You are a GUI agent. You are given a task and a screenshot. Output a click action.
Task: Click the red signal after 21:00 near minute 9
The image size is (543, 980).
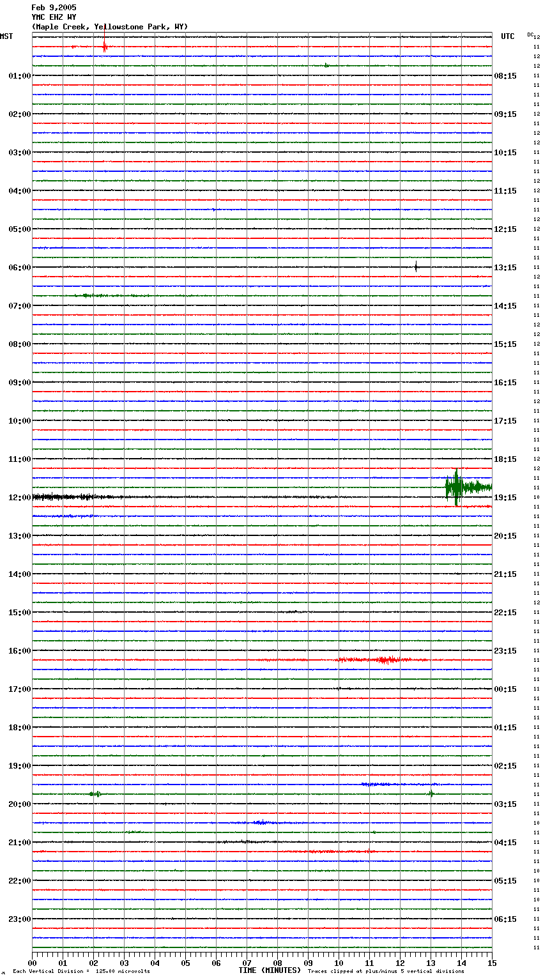329,852
